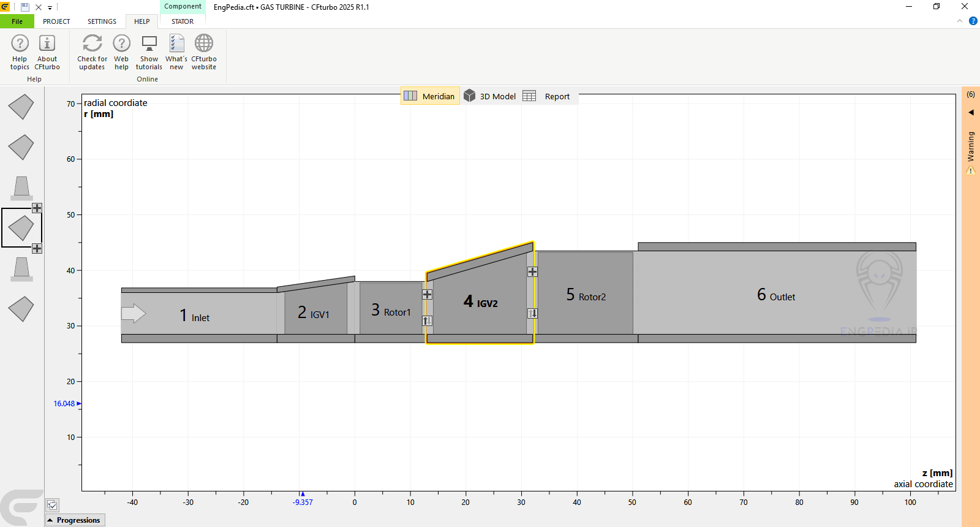The width and height of the screenshot is (980, 527).
Task: Click the Warning label in the side panel
Action: coord(971,146)
